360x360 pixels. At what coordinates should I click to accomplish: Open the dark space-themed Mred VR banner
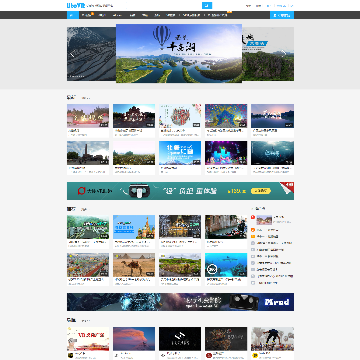[180, 302]
